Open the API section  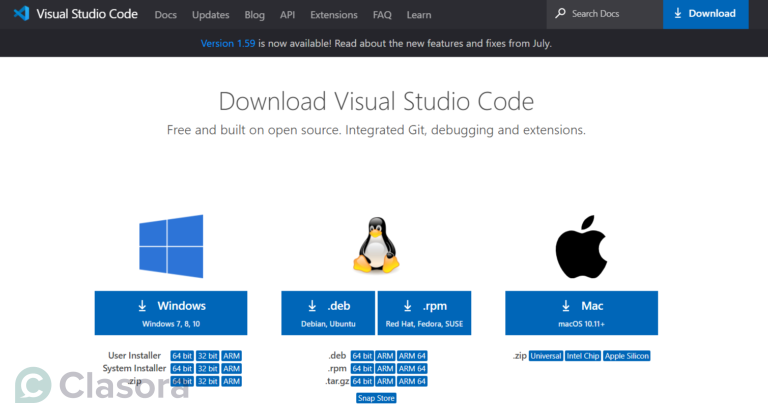(x=288, y=15)
